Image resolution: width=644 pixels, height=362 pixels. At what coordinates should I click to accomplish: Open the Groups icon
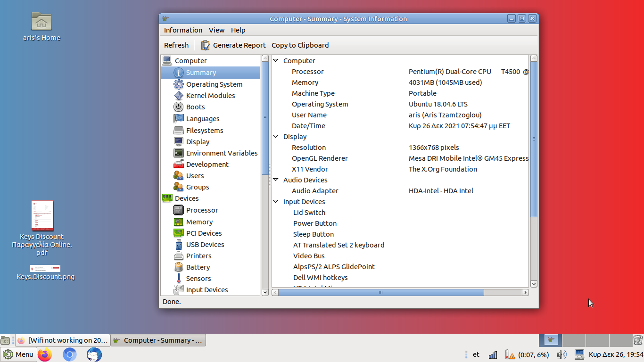point(179,187)
